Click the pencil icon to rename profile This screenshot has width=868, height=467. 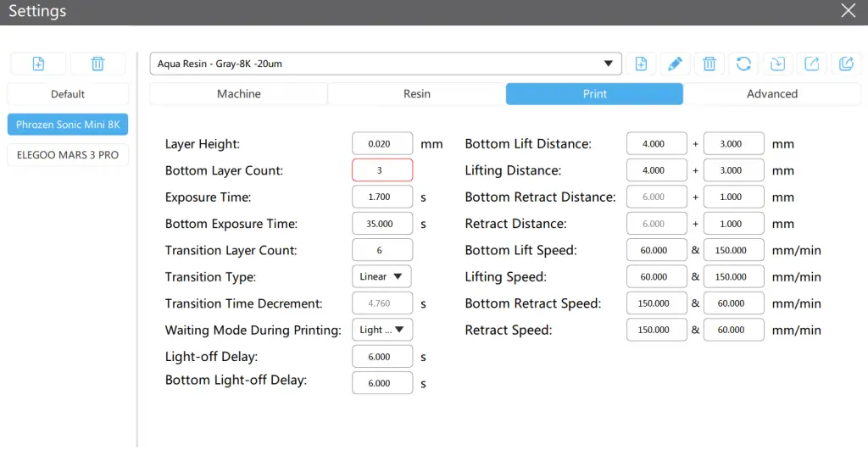pos(675,64)
